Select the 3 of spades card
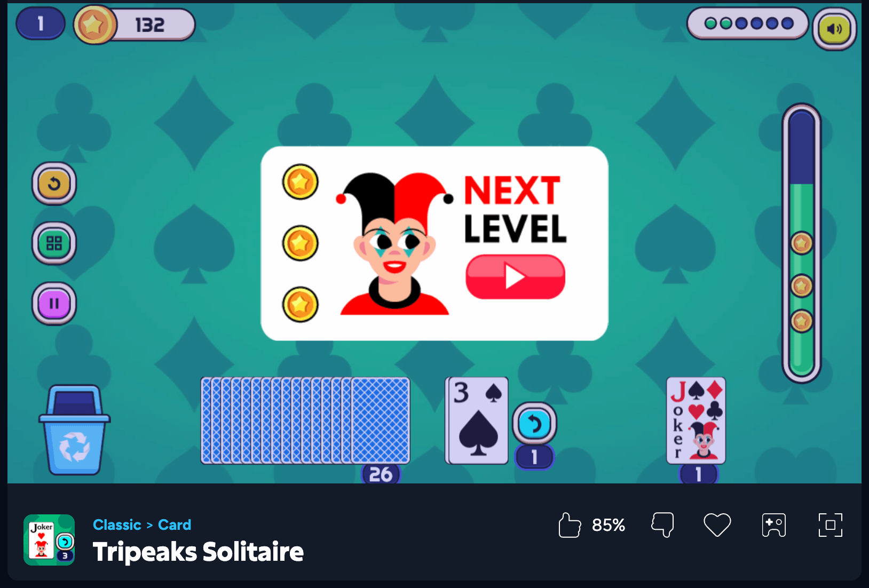Viewport: 869px width, 588px height. tap(477, 420)
